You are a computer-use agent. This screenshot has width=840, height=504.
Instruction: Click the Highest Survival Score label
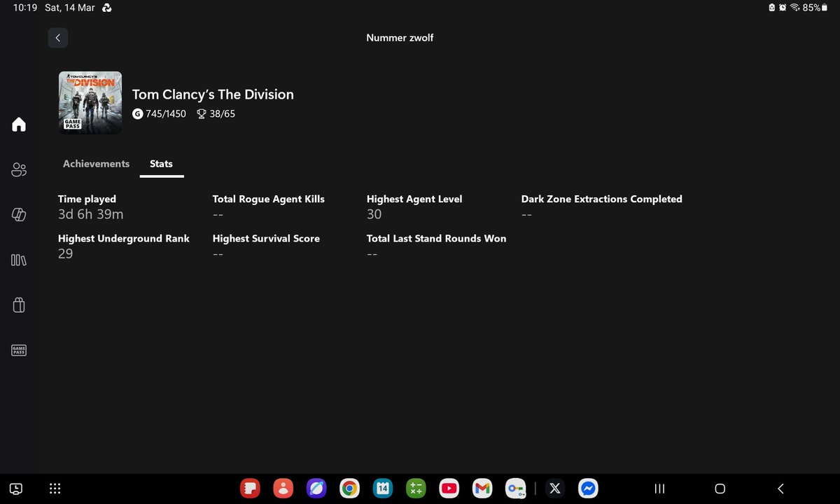point(266,238)
